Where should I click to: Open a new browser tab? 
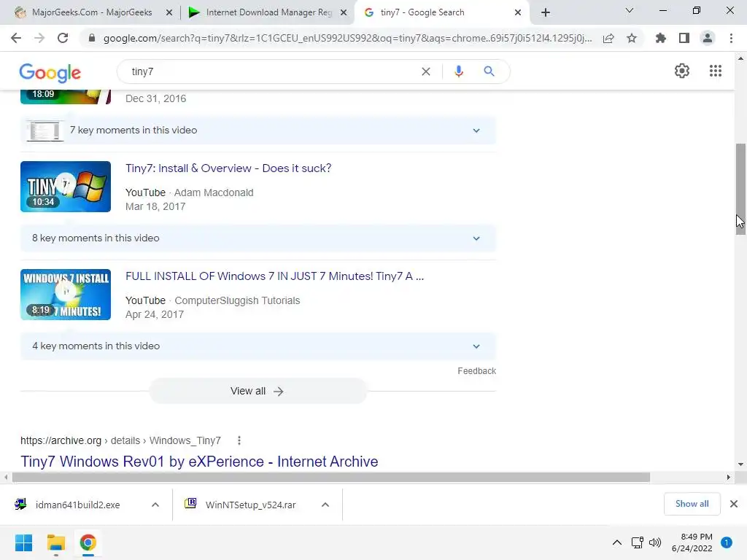546,12
